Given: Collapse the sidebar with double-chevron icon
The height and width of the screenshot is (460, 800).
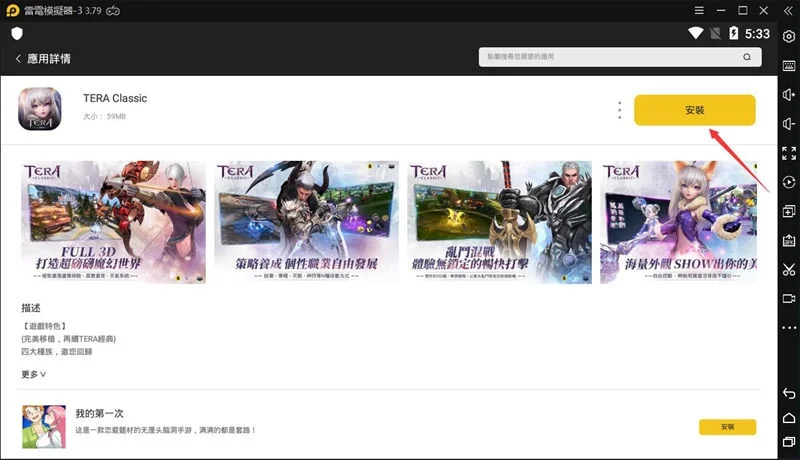Looking at the screenshot, I should (788, 11).
